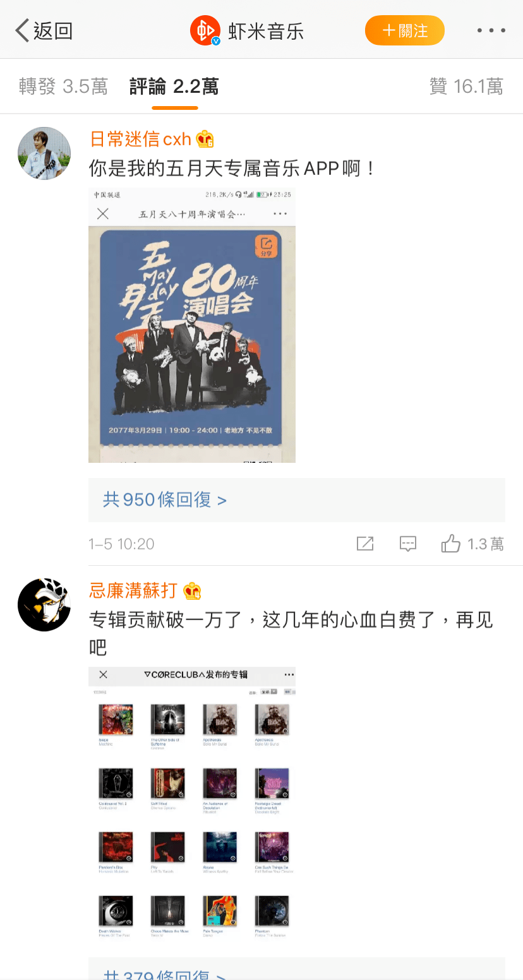523x980 pixels.
Task: Select the 評論 2.2萬 tab
Action: (174, 87)
